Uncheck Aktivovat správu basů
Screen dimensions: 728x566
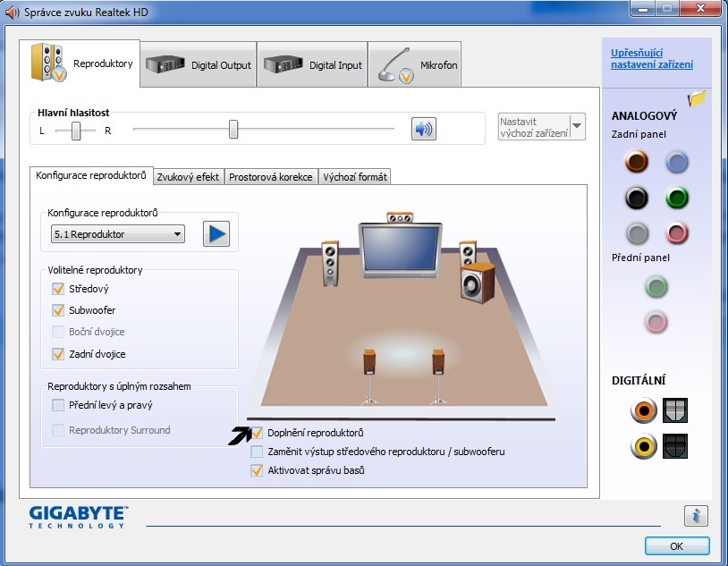point(257,470)
